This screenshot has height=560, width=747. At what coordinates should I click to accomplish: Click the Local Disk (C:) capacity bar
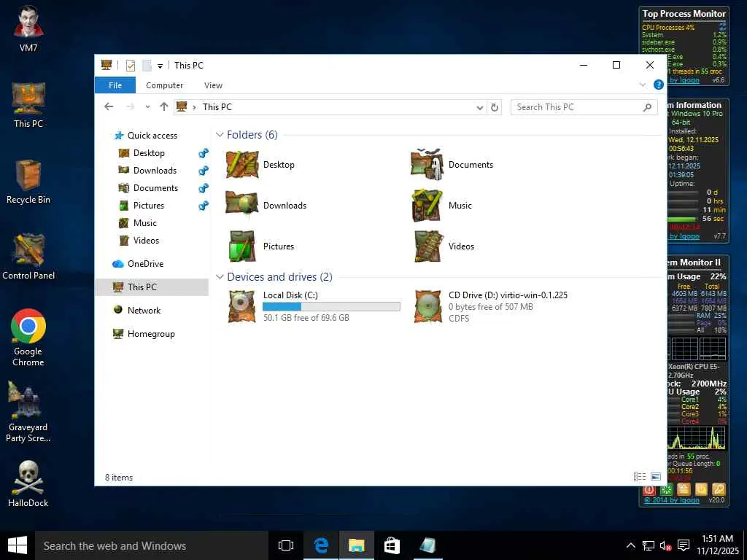pos(331,307)
